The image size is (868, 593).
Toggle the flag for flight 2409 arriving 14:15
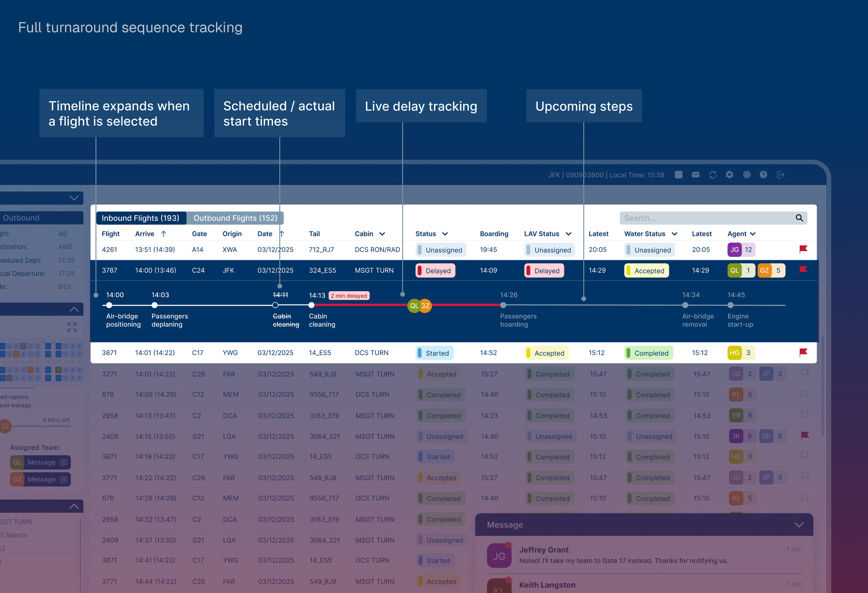click(805, 436)
